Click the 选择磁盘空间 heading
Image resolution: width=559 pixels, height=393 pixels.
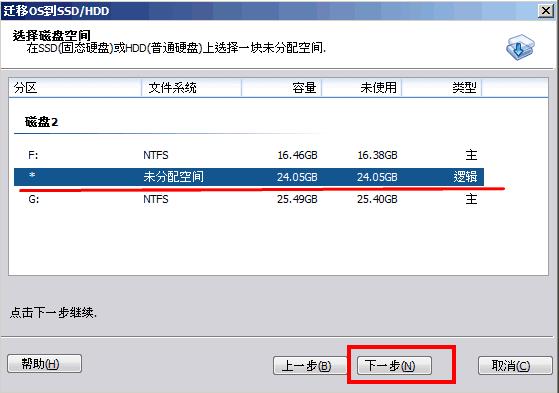click(52, 35)
